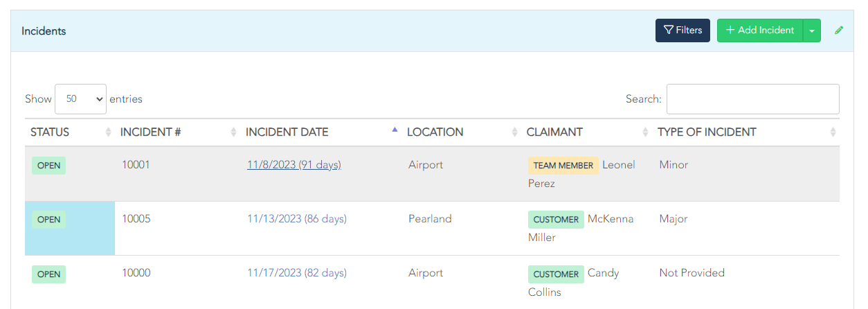This screenshot has height=309, width=868.
Task: Sort by Location column sort icon
Action: tap(514, 132)
